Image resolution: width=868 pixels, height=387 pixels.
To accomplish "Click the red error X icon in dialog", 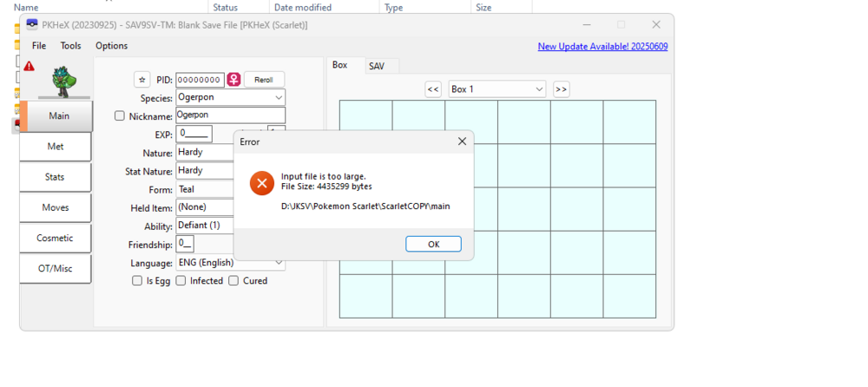I will tap(261, 183).
